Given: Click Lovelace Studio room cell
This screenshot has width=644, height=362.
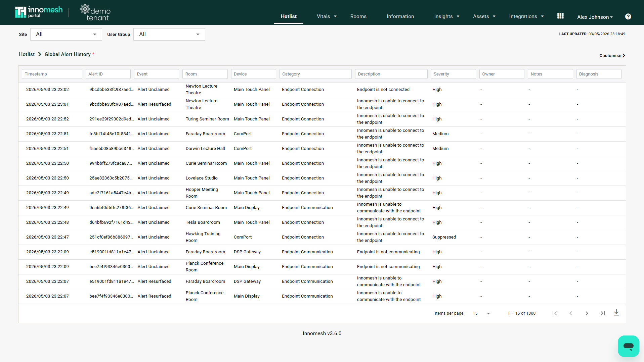Looking at the screenshot, I should pos(202,178).
